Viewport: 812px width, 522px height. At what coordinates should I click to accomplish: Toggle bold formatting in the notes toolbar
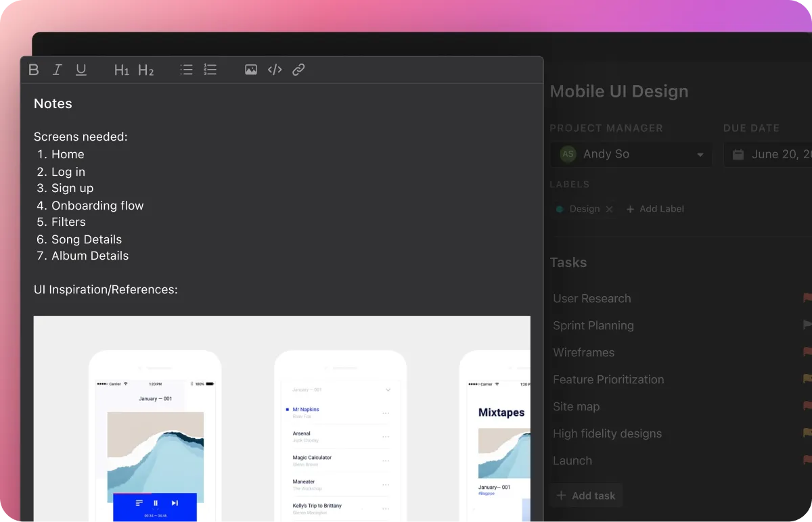click(34, 70)
